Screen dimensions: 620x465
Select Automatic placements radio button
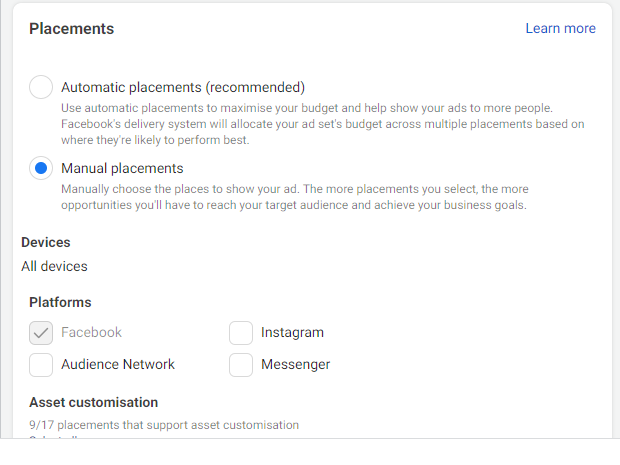pos(41,87)
